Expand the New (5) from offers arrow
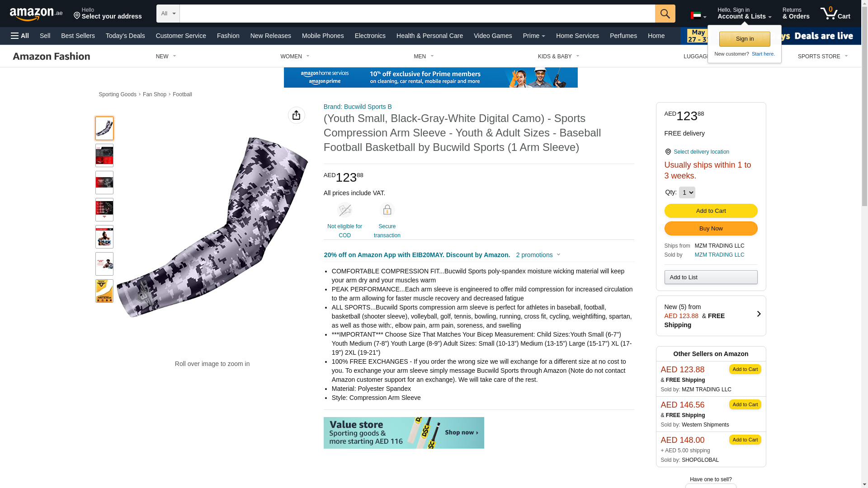 click(x=759, y=314)
